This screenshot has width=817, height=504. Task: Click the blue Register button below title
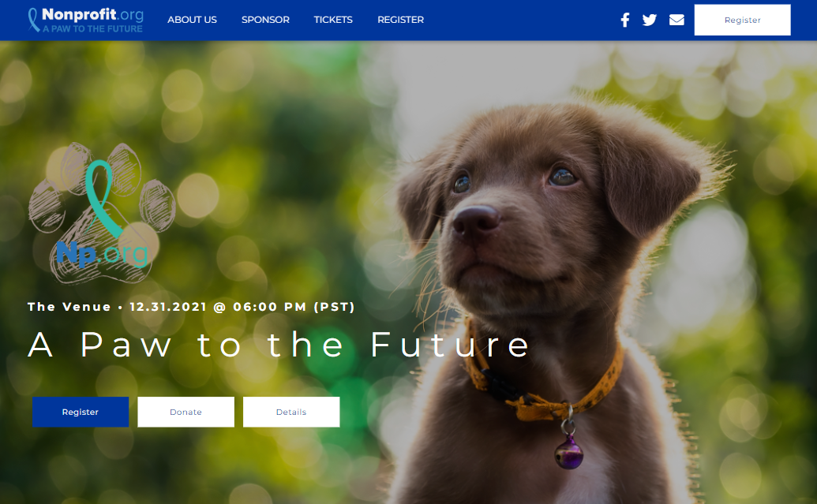coord(81,412)
